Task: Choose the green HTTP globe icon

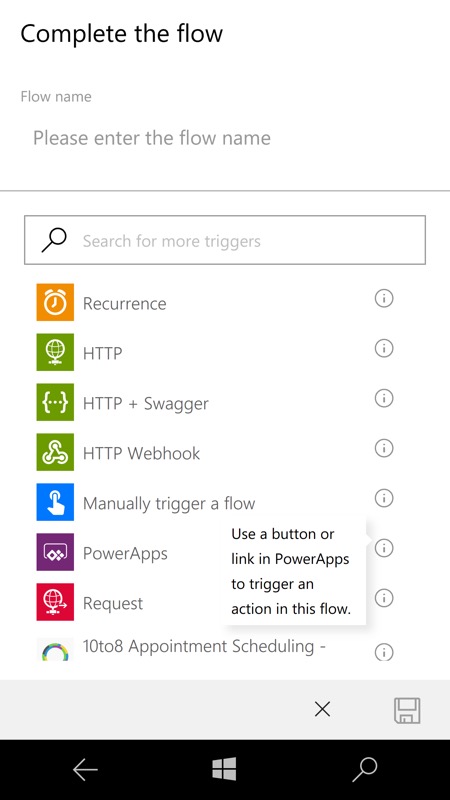Action: [x=55, y=352]
